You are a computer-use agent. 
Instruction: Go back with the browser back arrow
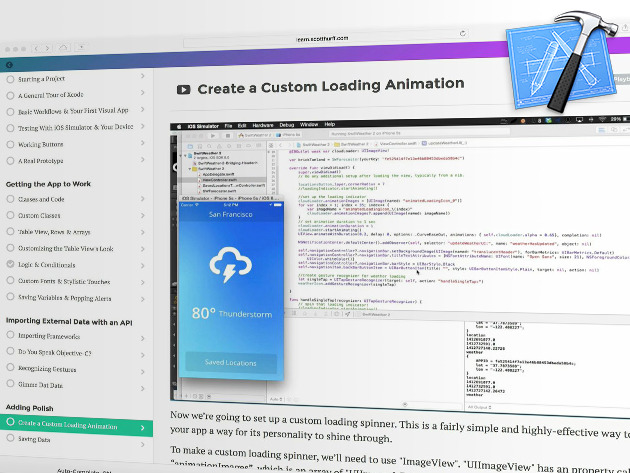36,49
